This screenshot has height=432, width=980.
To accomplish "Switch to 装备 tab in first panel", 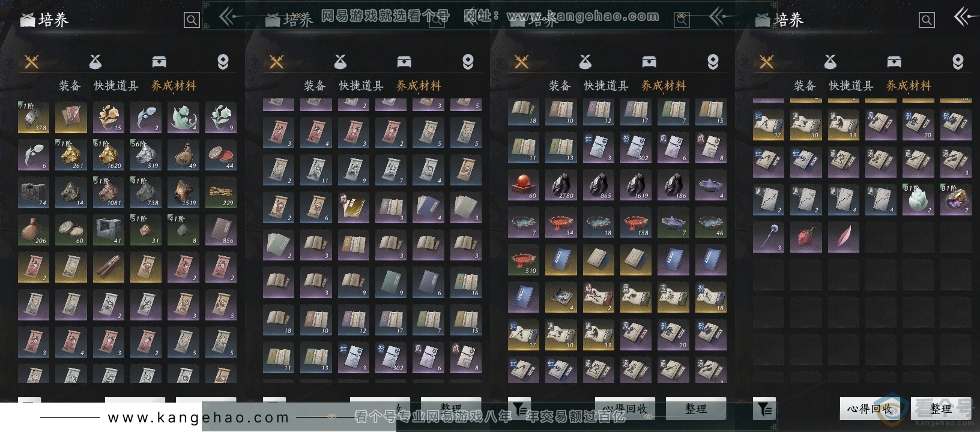I will pos(70,86).
